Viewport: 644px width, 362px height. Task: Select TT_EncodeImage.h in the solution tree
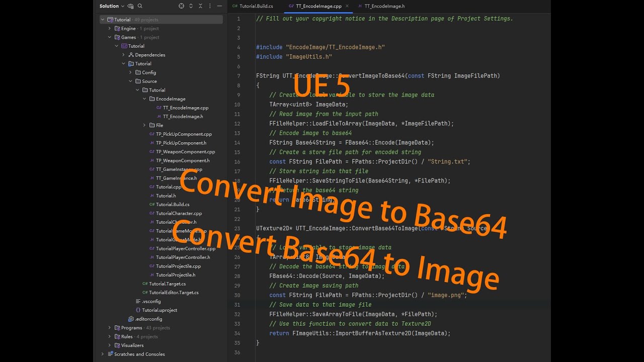183,117
